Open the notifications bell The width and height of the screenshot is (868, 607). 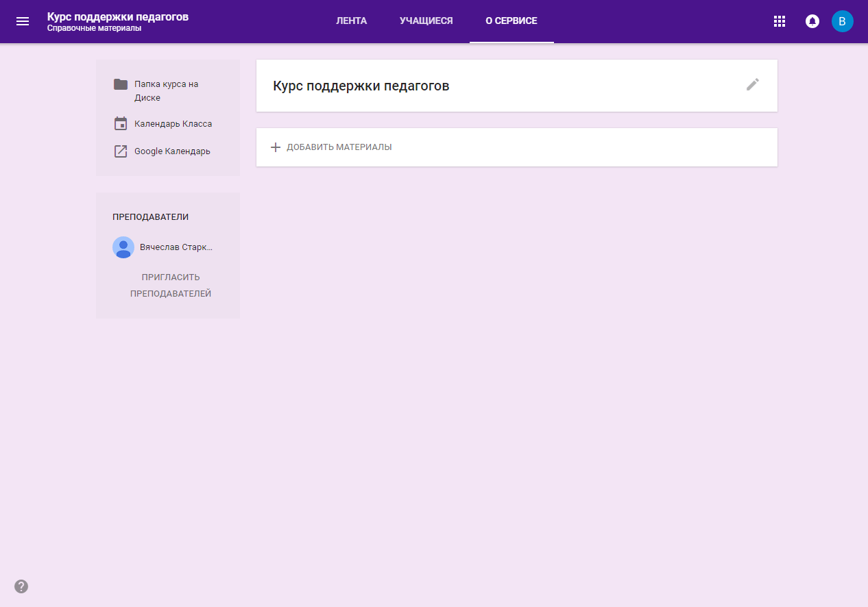click(x=812, y=21)
